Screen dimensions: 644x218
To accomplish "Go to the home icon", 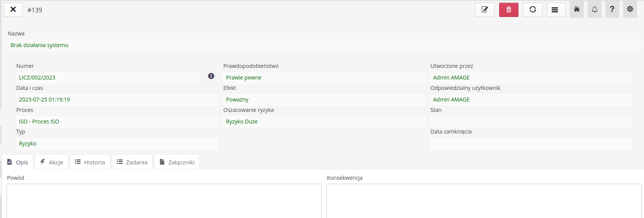I will tap(576, 9).
